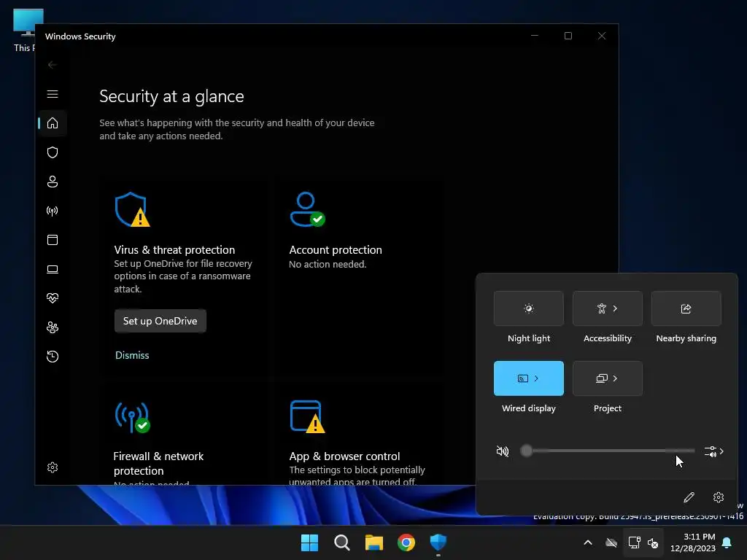Open the Firewall & network protection heading
This screenshot has width=747, height=560.
pyautogui.click(x=158, y=463)
